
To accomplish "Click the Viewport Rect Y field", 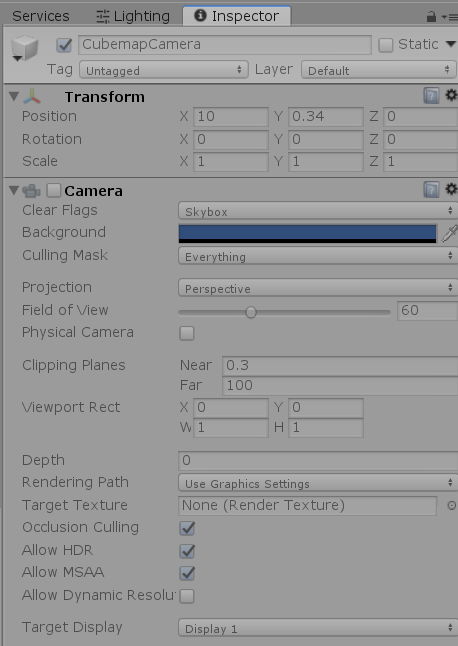I will coord(326,407).
